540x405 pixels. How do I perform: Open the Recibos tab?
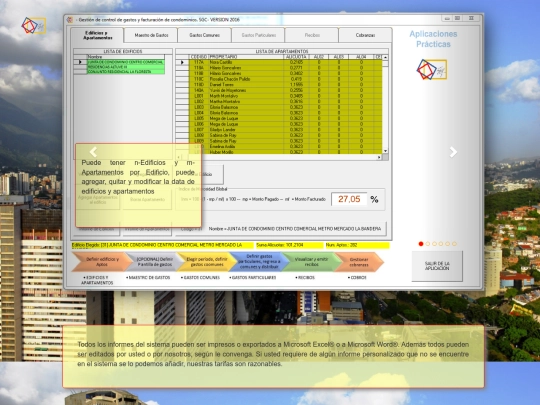(x=312, y=35)
